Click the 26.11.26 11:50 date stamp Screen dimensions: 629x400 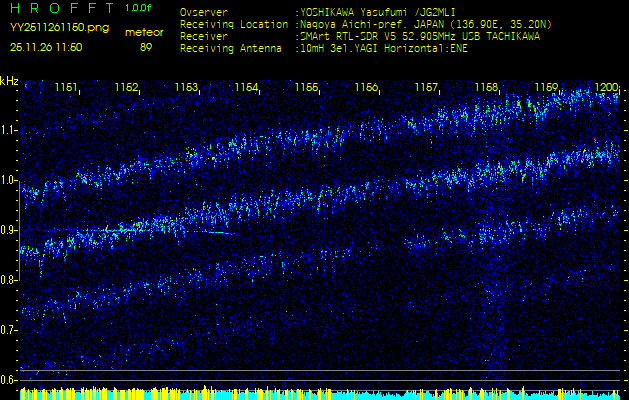pyautogui.click(x=46, y=47)
